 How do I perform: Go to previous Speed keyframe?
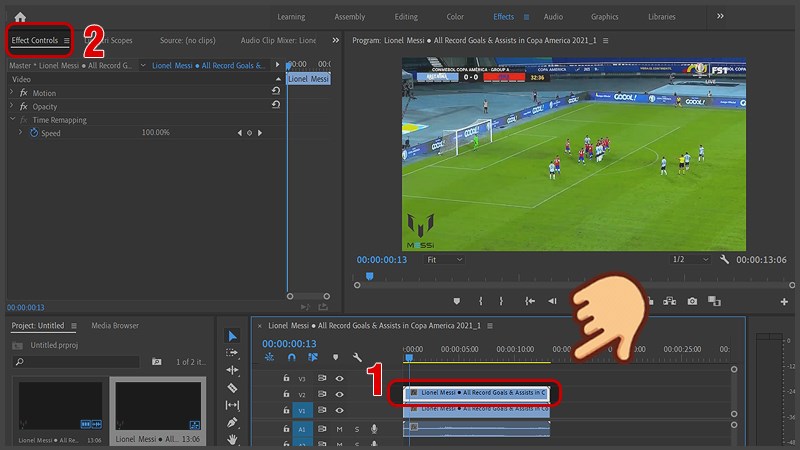pos(239,133)
